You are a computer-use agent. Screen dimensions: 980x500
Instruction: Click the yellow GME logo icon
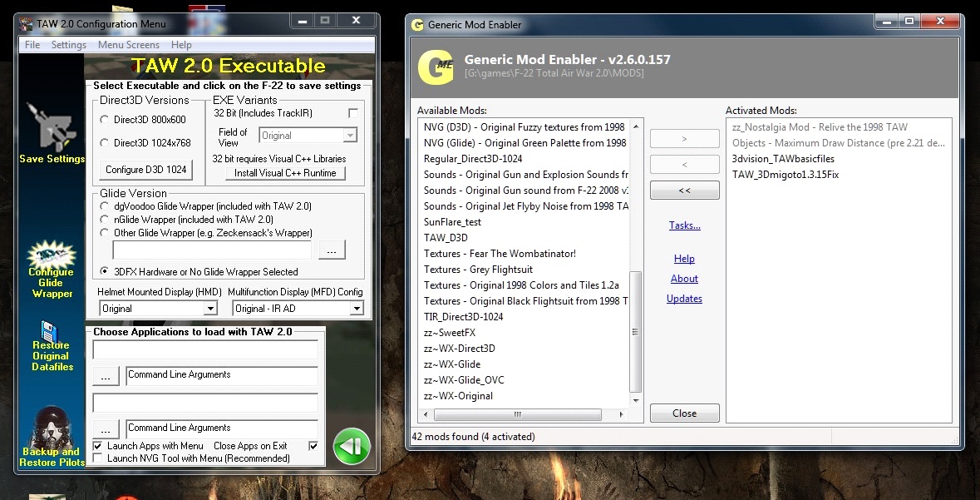click(x=436, y=67)
